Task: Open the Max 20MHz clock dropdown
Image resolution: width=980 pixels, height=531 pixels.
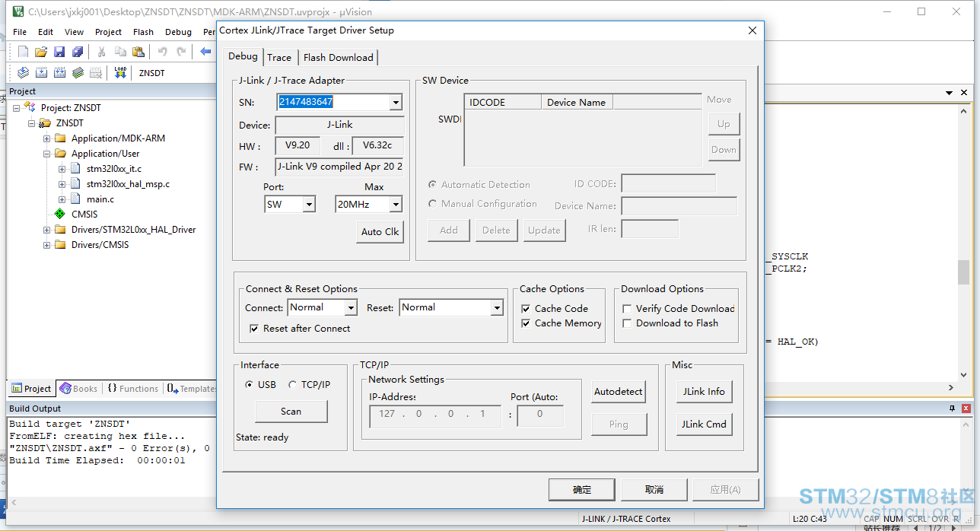Action: tap(396, 205)
